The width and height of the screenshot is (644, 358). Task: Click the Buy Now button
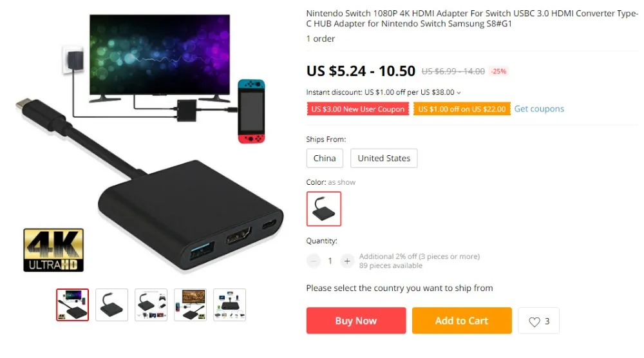(356, 321)
